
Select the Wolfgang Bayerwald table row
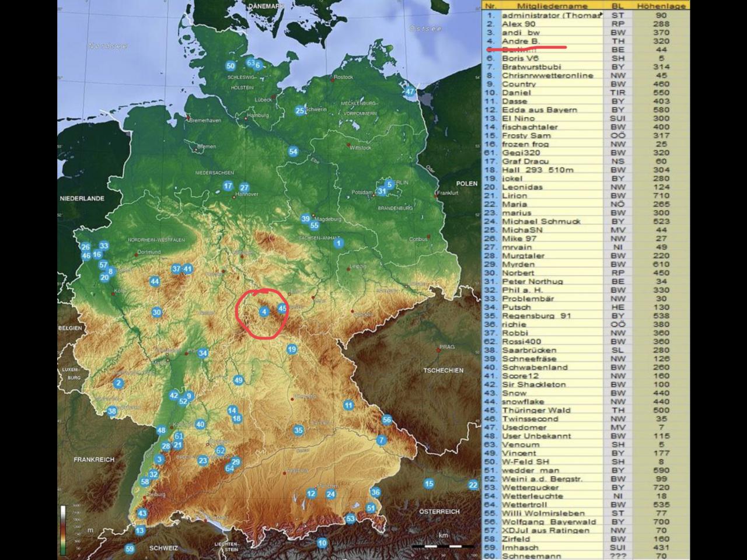(549, 521)
